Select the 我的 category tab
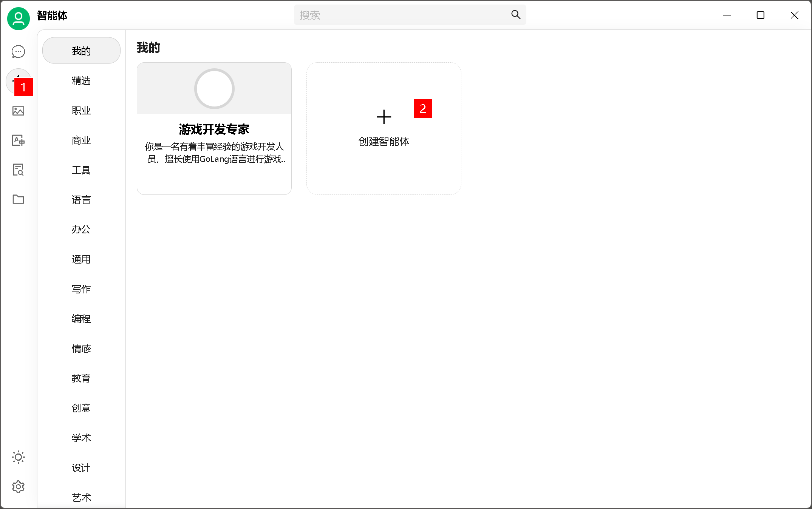The height and width of the screenshot is (509, 812). [81, 51]
